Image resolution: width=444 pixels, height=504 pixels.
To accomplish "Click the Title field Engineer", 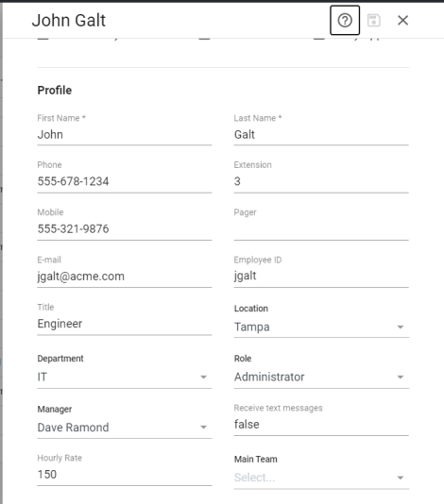I will point(124,324).
